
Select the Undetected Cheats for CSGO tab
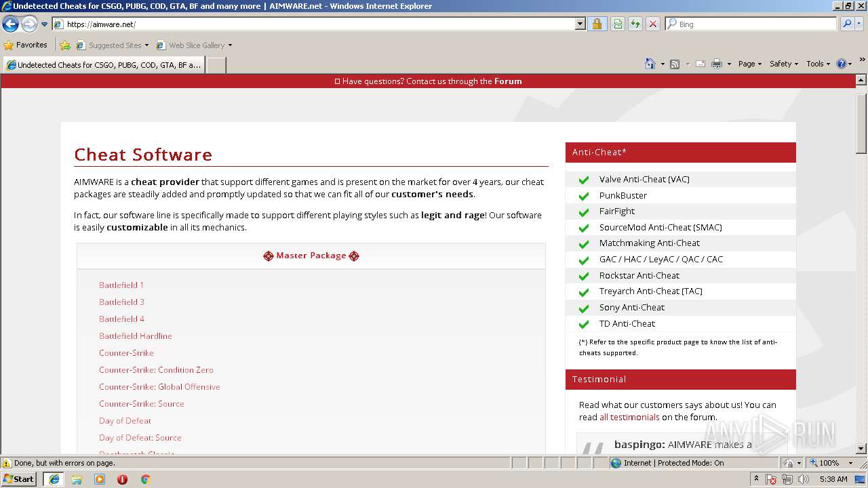coord(103,65)
